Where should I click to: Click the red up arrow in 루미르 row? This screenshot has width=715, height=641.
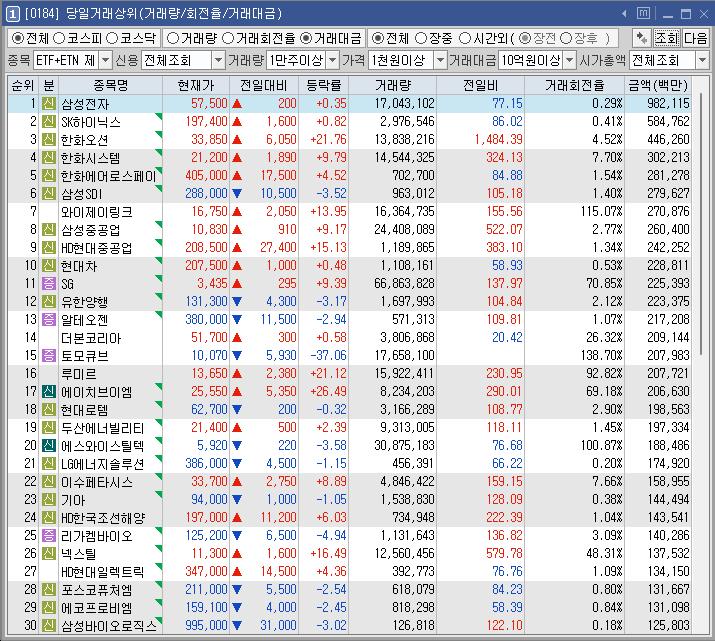click(237, 373)
